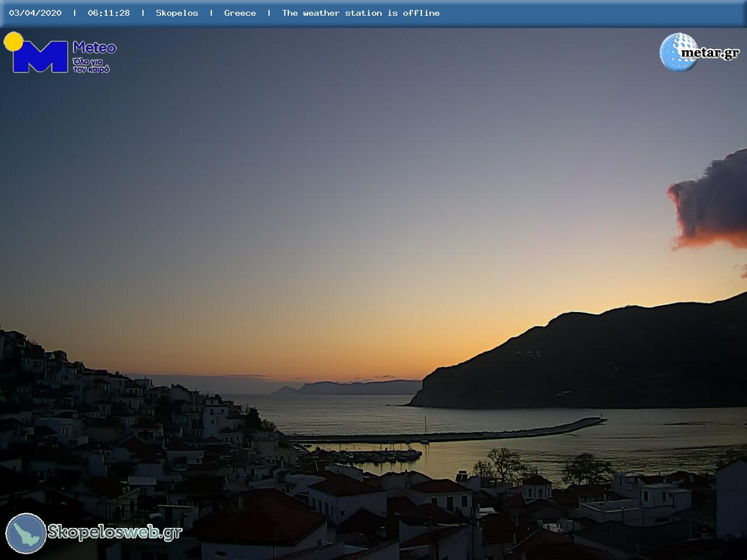Image resolution: width=747 pixels, height=560 pixels.
Task: Click the Meteo logo icon
Action: coord(36,52)
